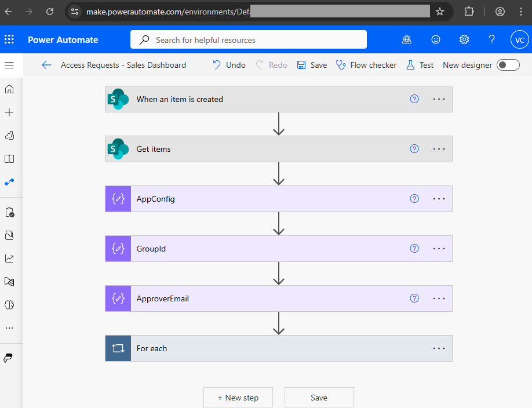Open My flows icon in sidebar

pos(9,182)
